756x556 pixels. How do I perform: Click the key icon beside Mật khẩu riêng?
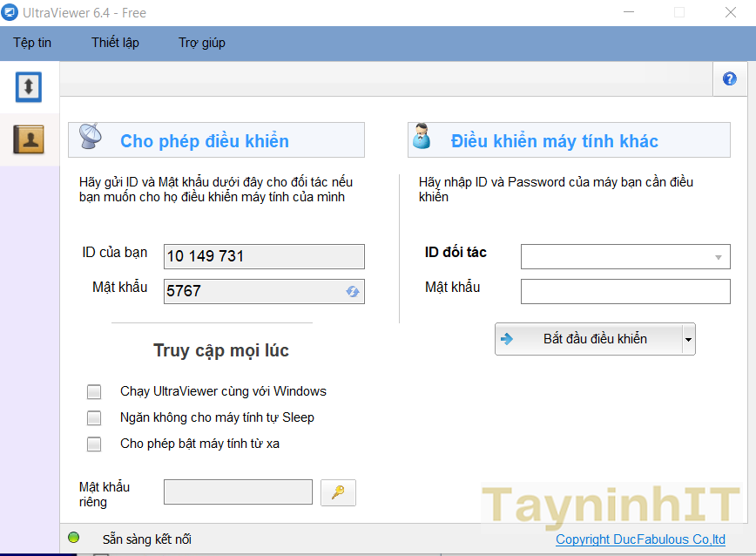point(338,492)
